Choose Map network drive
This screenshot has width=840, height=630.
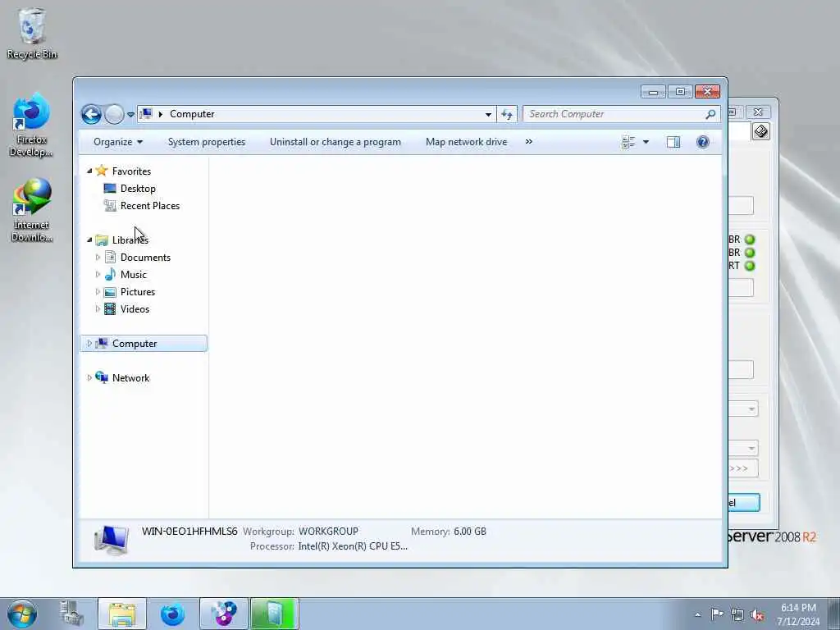[466, 142]
